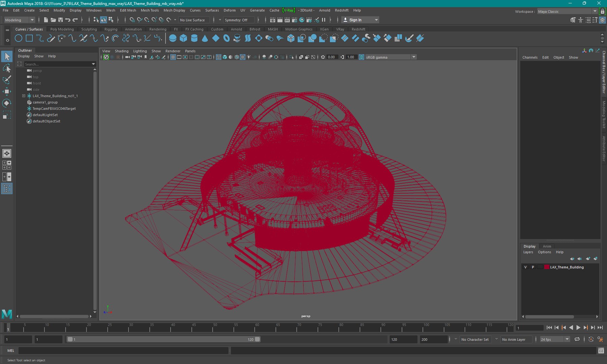Toggle layer visibility V for LAX_Theme_Building
Screen dimensions: 607x364
click(x=525, y=267)
